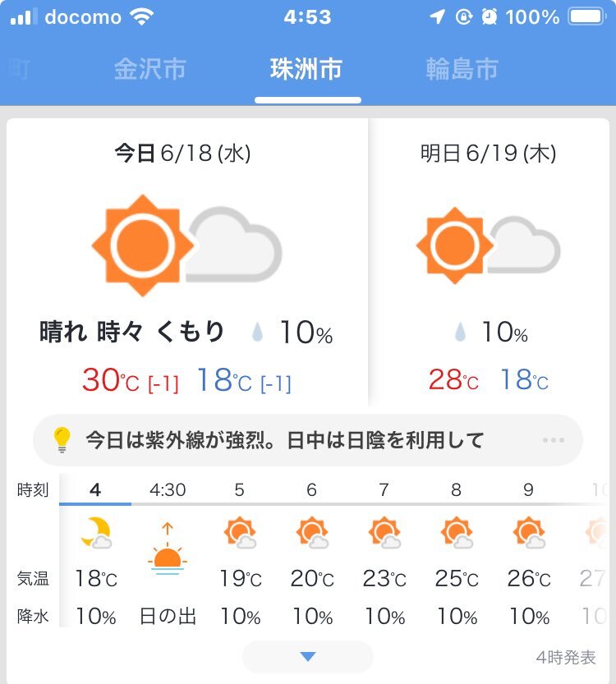Switch to the 金沢市 tab

coord(149,69)
